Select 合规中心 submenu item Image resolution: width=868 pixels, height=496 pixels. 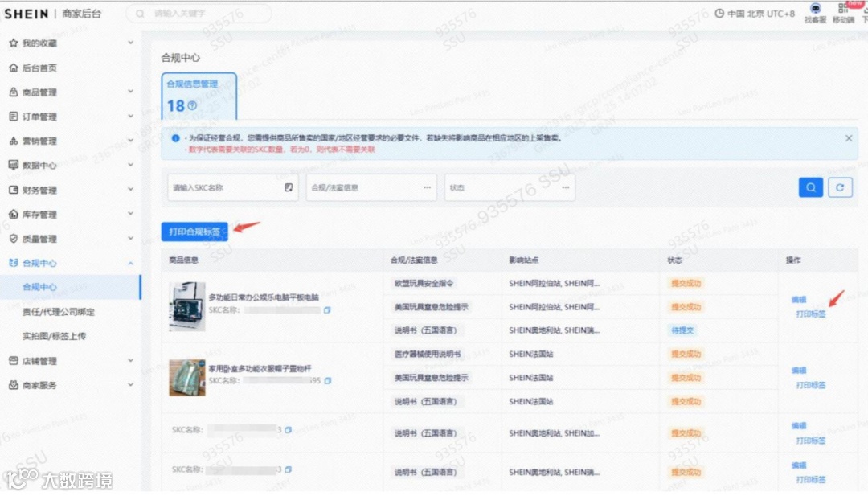(x=70, y=287)
